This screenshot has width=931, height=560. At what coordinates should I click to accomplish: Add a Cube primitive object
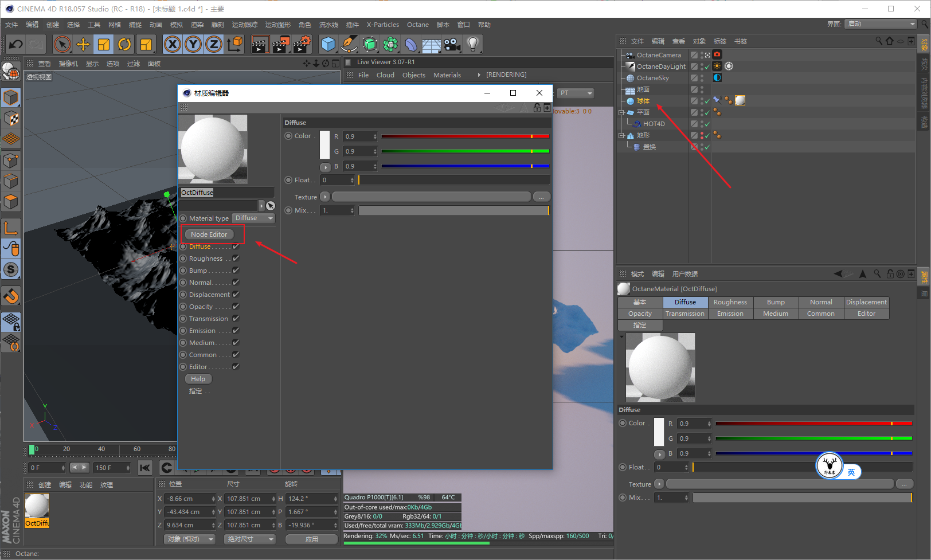(328, 44)
